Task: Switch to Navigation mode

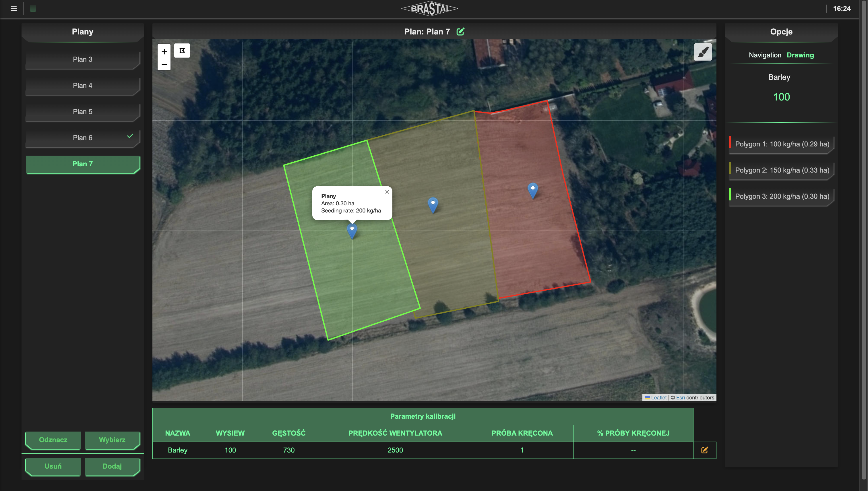Action: click(764, 55)
